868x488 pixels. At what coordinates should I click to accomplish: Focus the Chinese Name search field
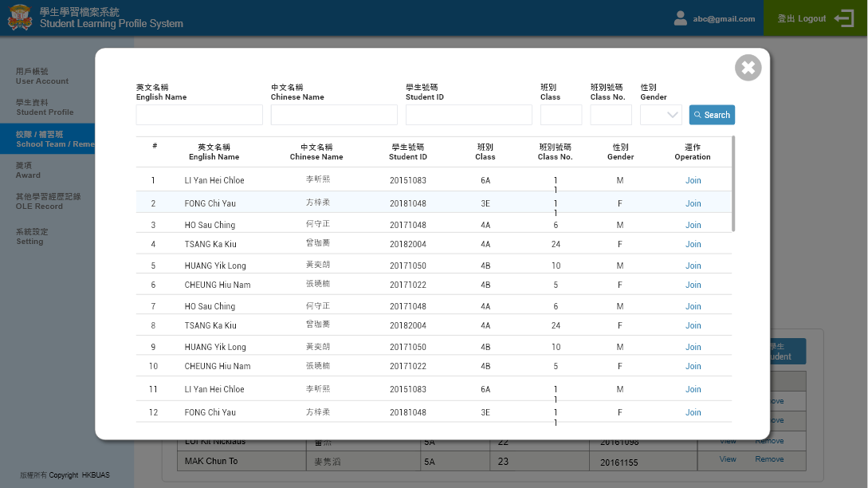click(x=334, y=115)
